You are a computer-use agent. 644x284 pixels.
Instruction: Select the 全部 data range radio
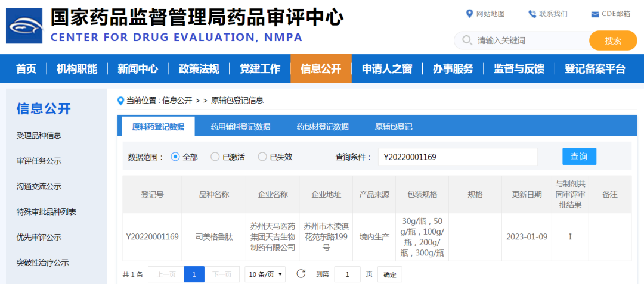(175, 157)
